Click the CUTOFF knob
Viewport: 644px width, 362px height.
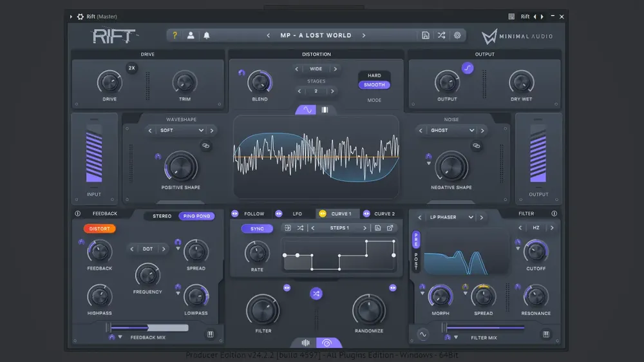point(536,252)
